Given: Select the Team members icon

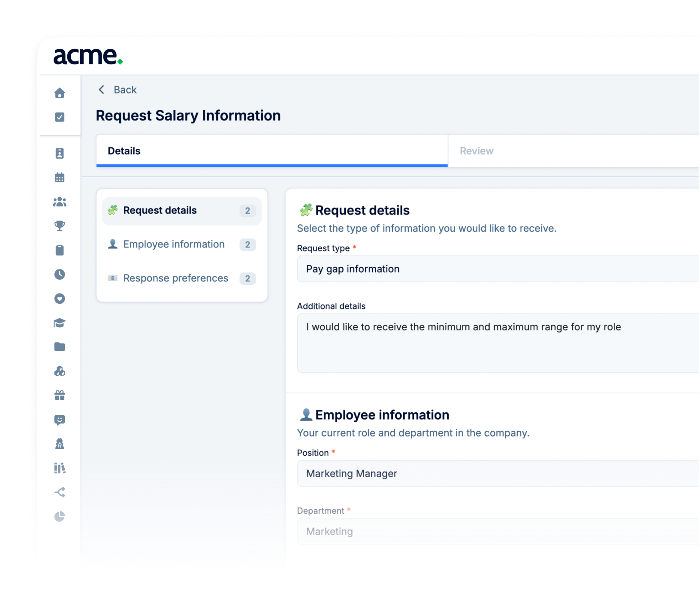Looking at the screenshot, I should (60, 202).
